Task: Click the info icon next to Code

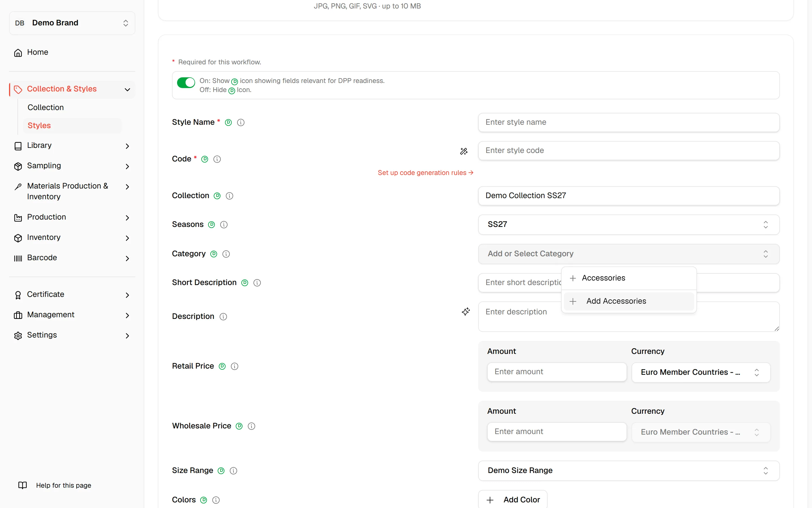Action: 217,159
